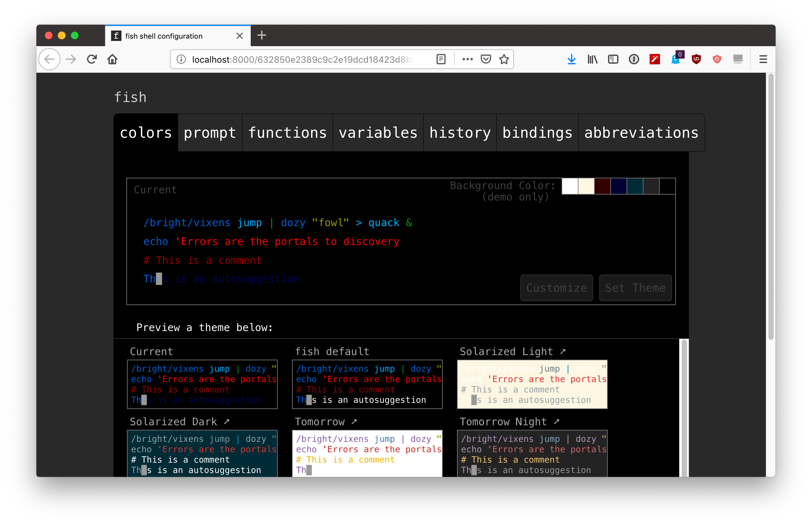This screenshot has height=525, width=812.
Task: Click the Customize button
Action: point(556,288)
